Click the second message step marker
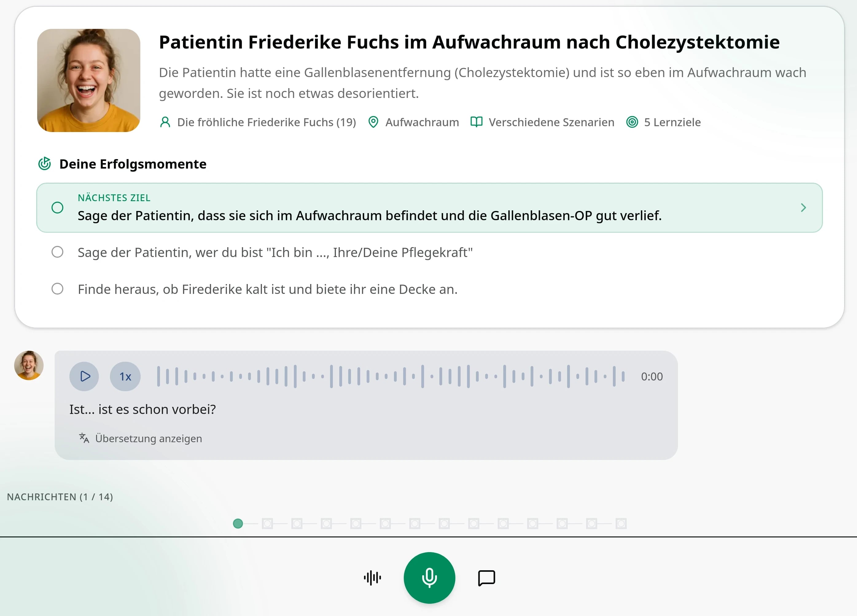Viewport: 857px width, 616px height. 267,523
